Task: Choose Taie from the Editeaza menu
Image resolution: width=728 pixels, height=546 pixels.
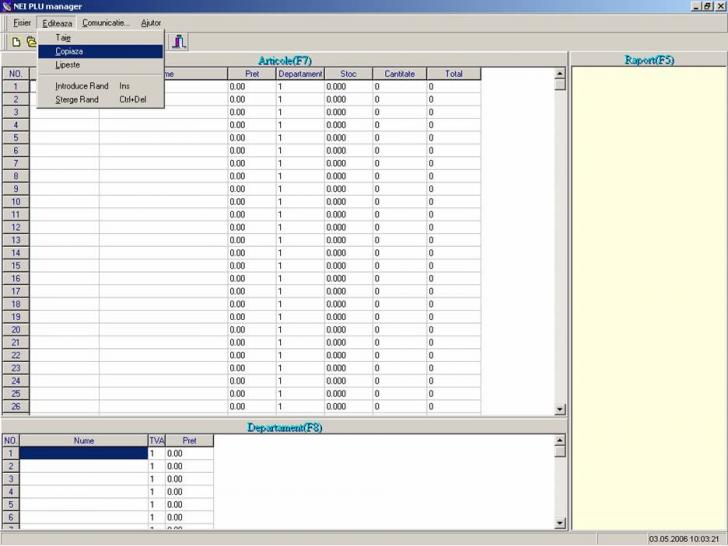Action: pyautogui.click(x=63, y=37)
